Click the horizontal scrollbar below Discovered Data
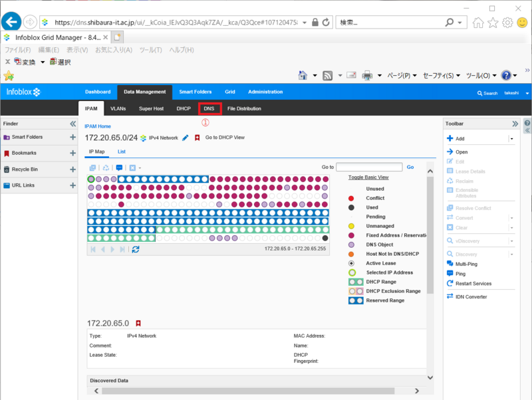Screen dimensions: 532x400 (248, 391)
